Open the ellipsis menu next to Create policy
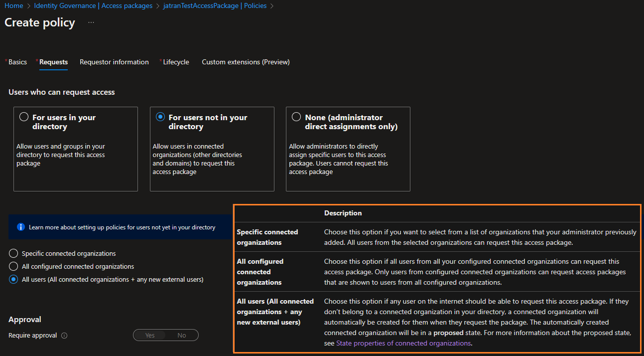Viewport: 644px width, 356px height. click(x=91, y=22)
